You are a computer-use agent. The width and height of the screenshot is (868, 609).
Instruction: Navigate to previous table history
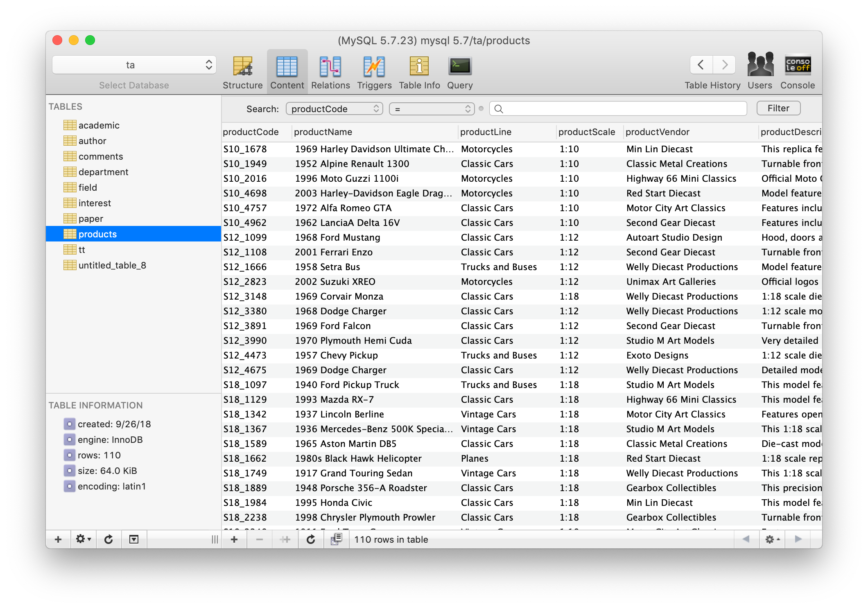tap(701, 64)
